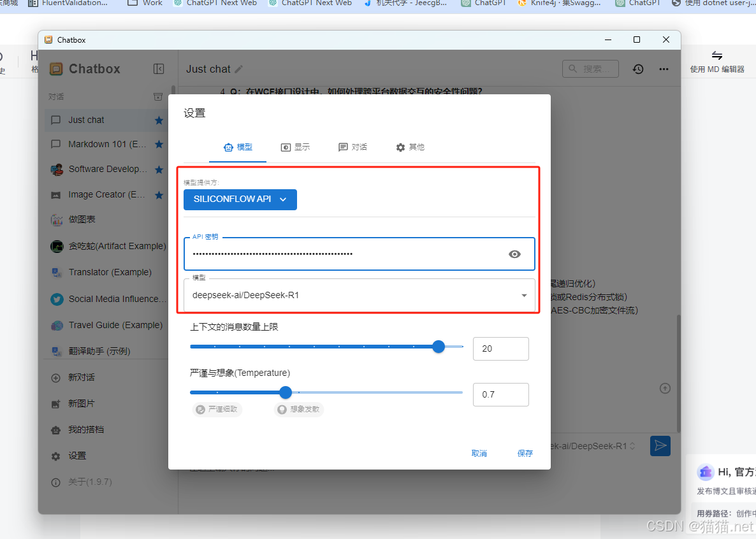Unstar the Just chat conversation
Image resolution: width=756 pixels, height=539 pixels.
click(x=159, y=120)
